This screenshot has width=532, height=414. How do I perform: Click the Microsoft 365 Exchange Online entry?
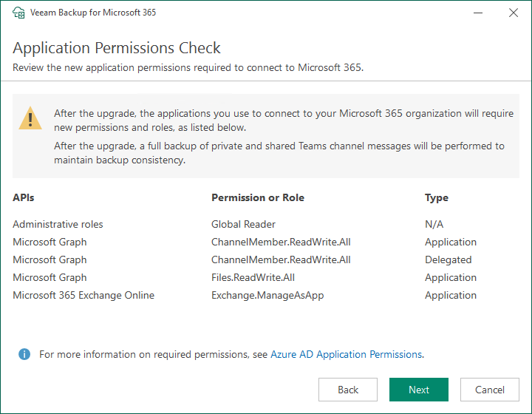(x=83, y=295)
